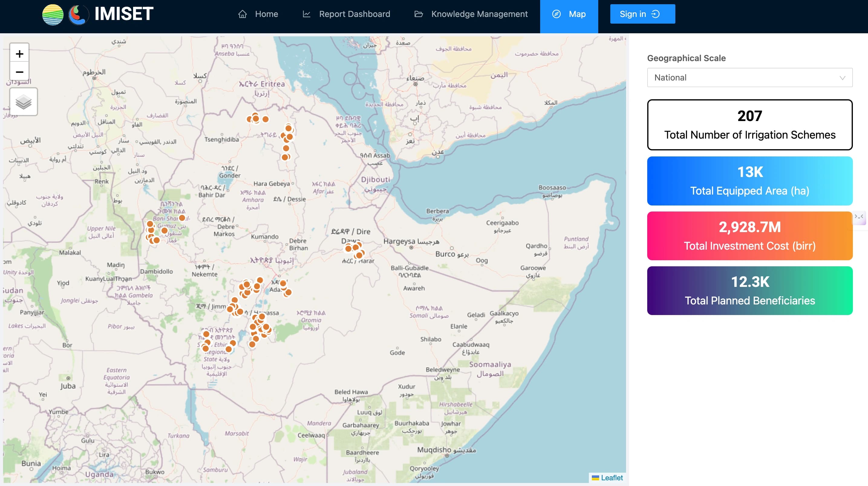This screenshot has height=486, width=868.
Task: Click the chart icon beside Report Dashboard
Action: tap(306, 14)
